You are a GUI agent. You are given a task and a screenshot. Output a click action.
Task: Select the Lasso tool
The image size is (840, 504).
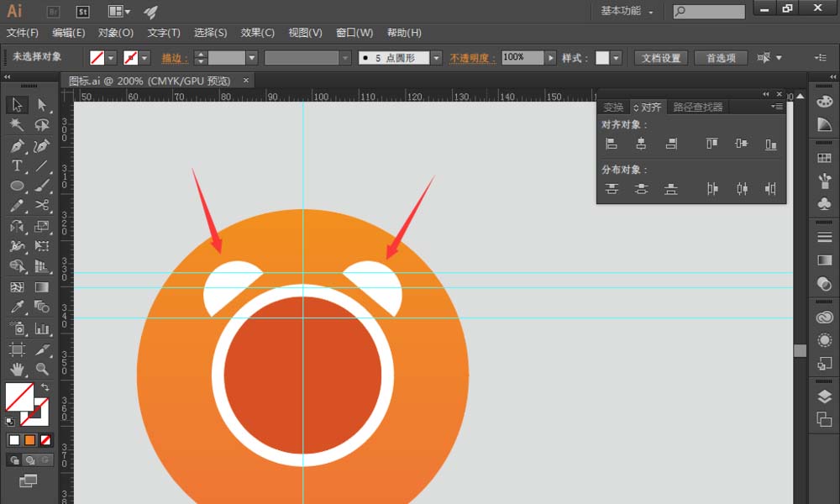tap(42, 125)
